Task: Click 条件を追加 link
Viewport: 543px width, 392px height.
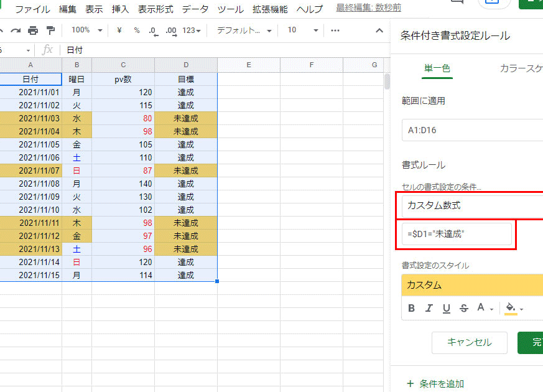Action: (442, 384)
